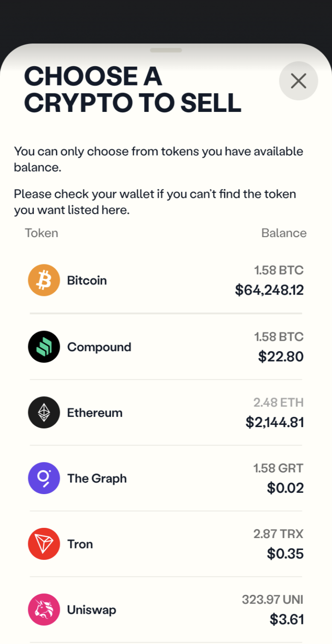Tap the orange Bitcoin logo icon
Viewport: 332px width, 644px height.
tap(44, 281)
